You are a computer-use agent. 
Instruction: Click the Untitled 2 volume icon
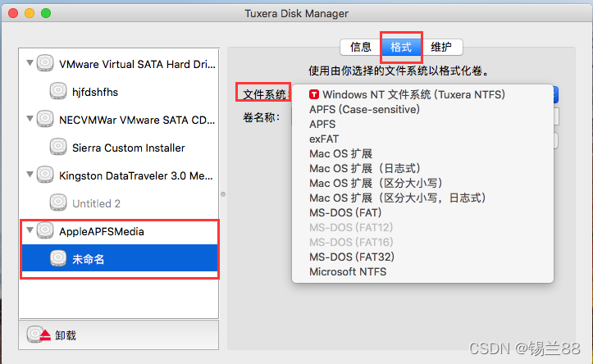tap(58, 202)
